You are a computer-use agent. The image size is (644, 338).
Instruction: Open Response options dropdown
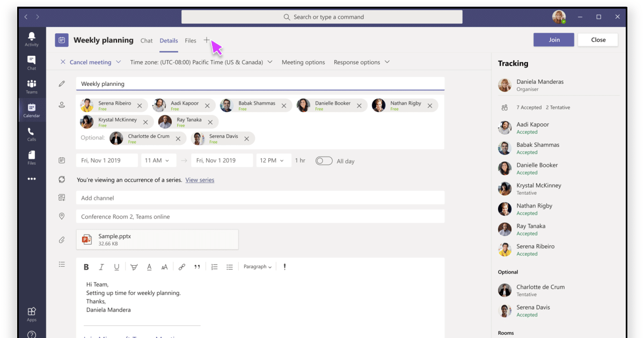tap(362, 62)
